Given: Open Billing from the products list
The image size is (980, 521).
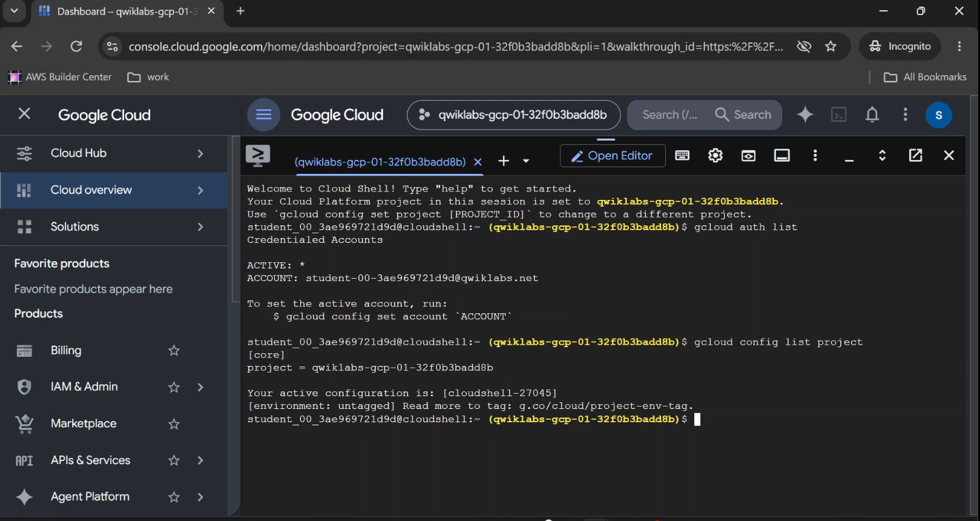Looking at the screenshot, I should pos(66,350).
